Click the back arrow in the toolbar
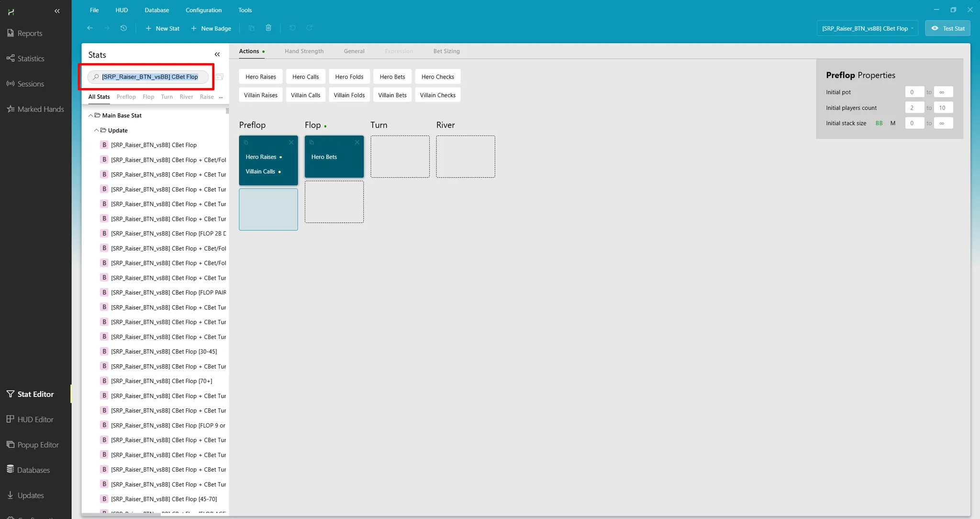980x519 pixels. (x=89, y=28)
